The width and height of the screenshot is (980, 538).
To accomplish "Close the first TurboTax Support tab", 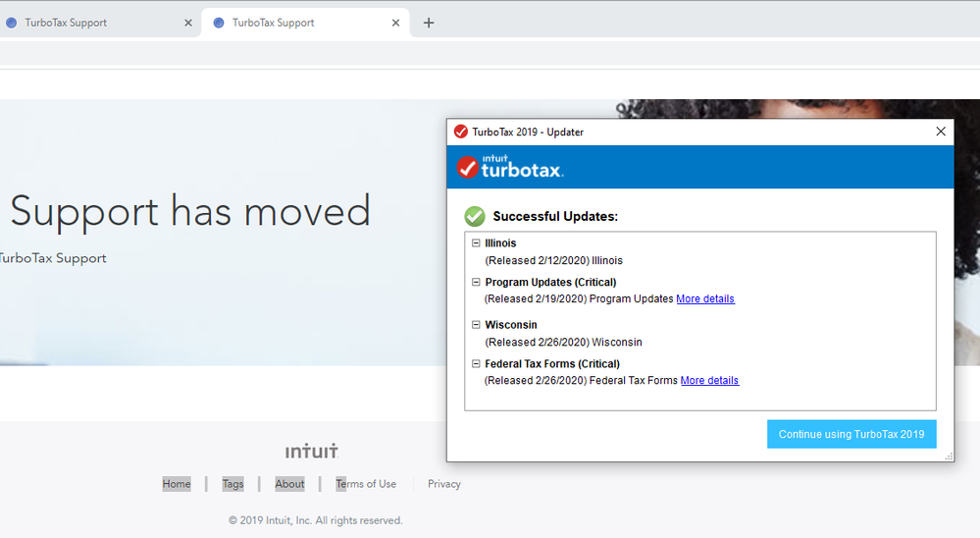I will click(x=188, y=23).
